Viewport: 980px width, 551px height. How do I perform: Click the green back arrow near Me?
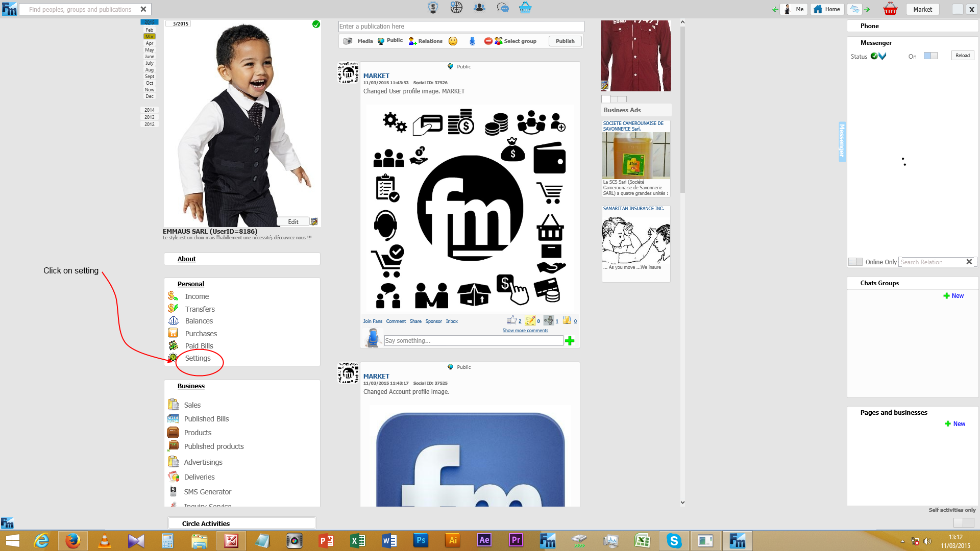[x=775, y=10]
